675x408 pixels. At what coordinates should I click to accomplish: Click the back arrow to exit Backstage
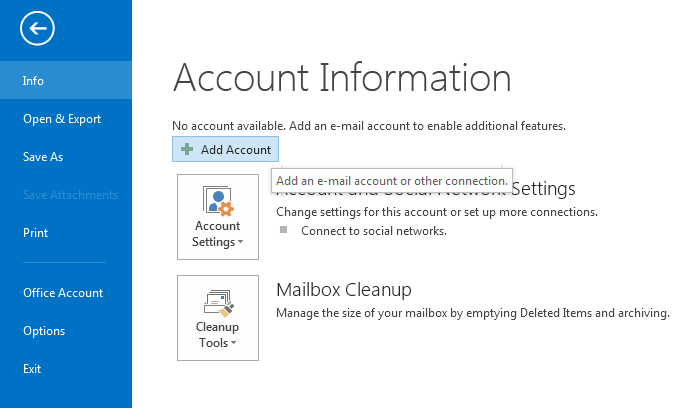pyautogui.click(x=37, y=29)
